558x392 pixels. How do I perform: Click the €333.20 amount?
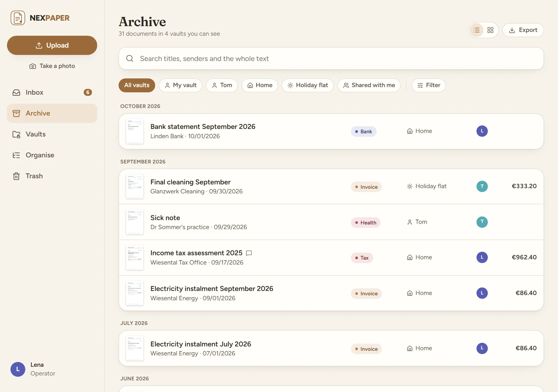tap(524, 186)
